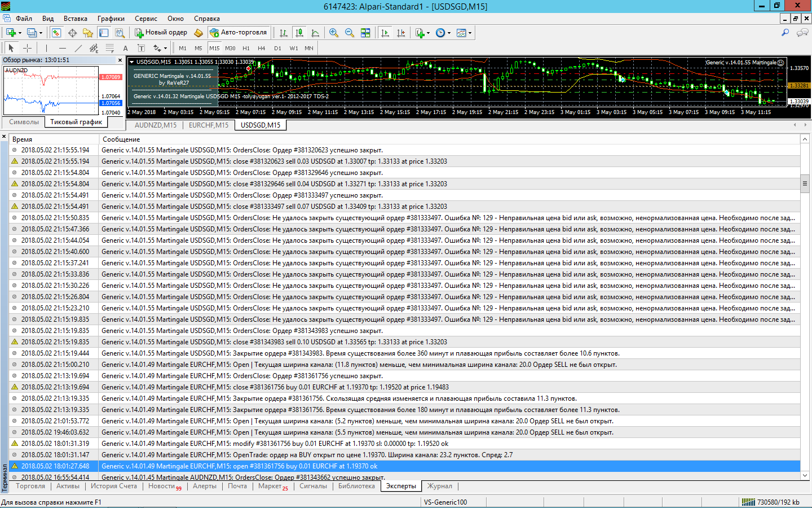Click the log scrollbar down arrow
The image size is (812, 508).
tap(805, 475)
